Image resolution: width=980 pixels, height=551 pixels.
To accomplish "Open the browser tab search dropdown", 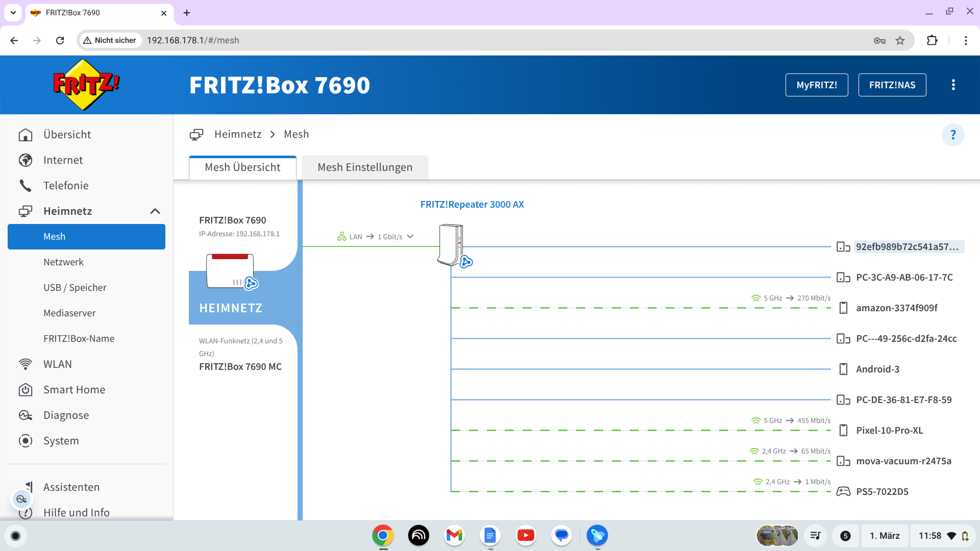I will 13,13.
